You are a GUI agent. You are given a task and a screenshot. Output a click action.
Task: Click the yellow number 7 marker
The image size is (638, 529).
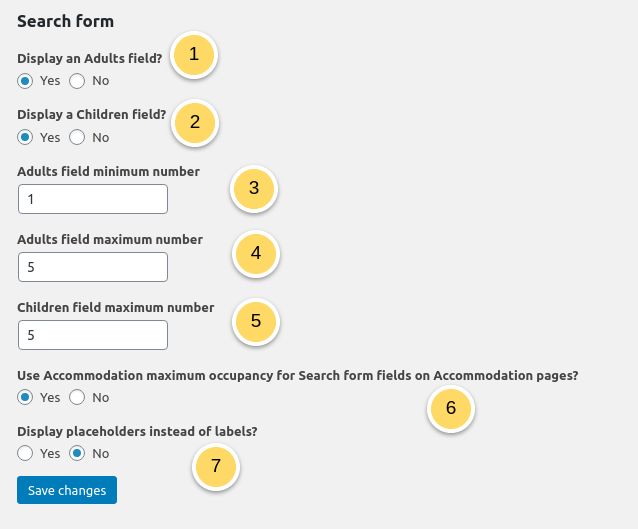[216, 466]
